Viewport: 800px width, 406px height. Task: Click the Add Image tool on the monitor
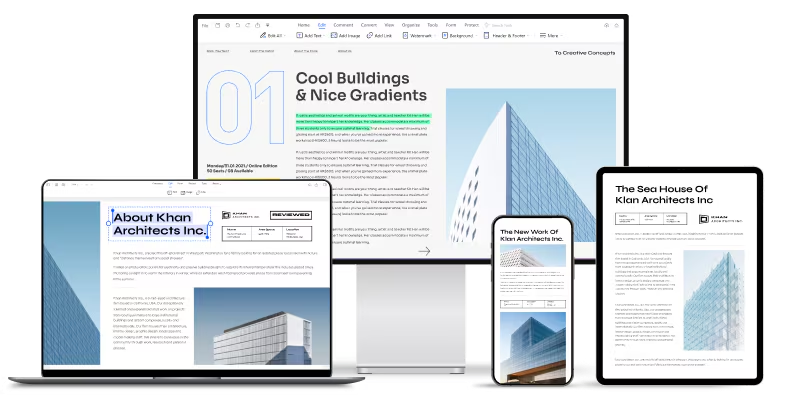345,36
